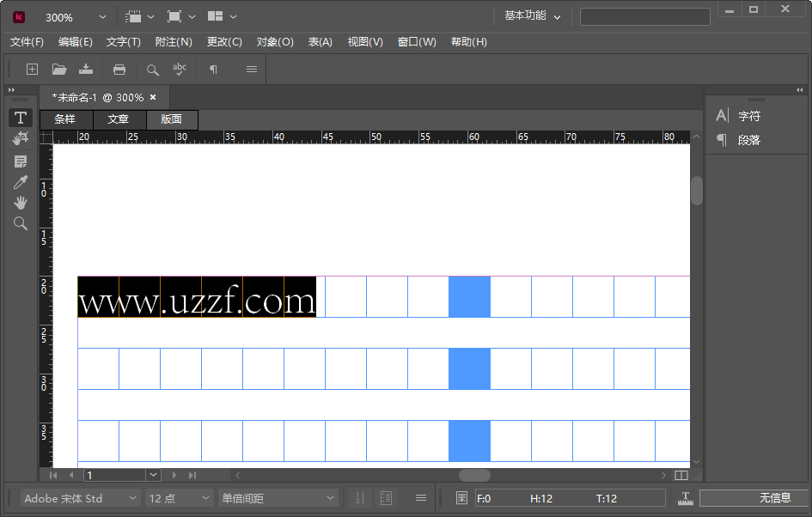Open a document with the folder icon

tap(58, 69)
